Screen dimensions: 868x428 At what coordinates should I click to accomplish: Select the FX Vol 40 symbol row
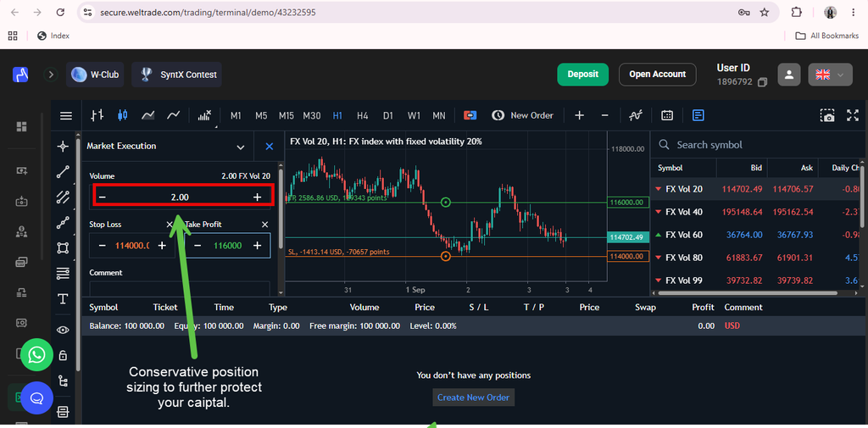(x=755, y=212)
